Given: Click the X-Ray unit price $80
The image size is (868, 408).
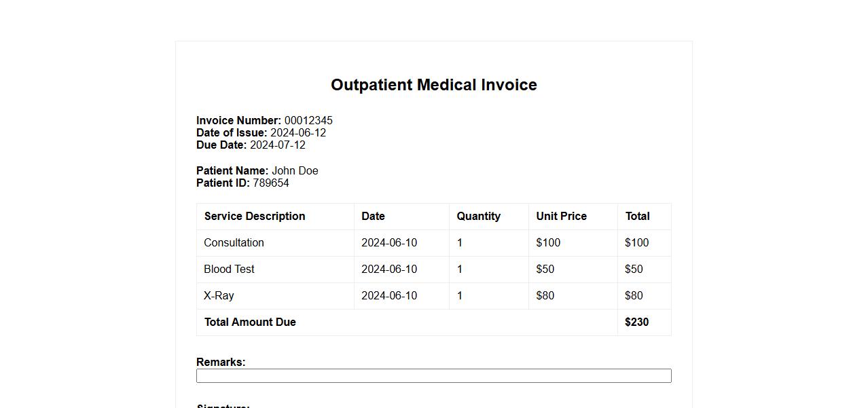Looking at the screenshot, I should 545,296.
